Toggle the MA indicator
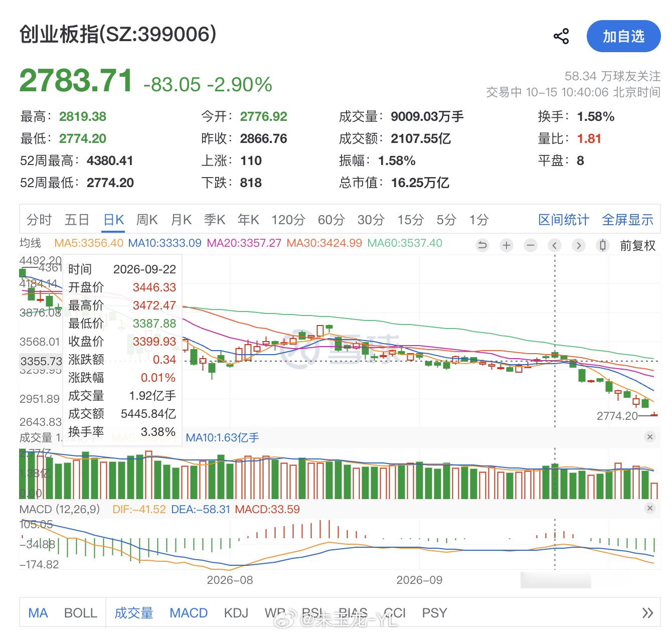The width and height of the screenshot is (672, 635). click(x=38, y=613)
